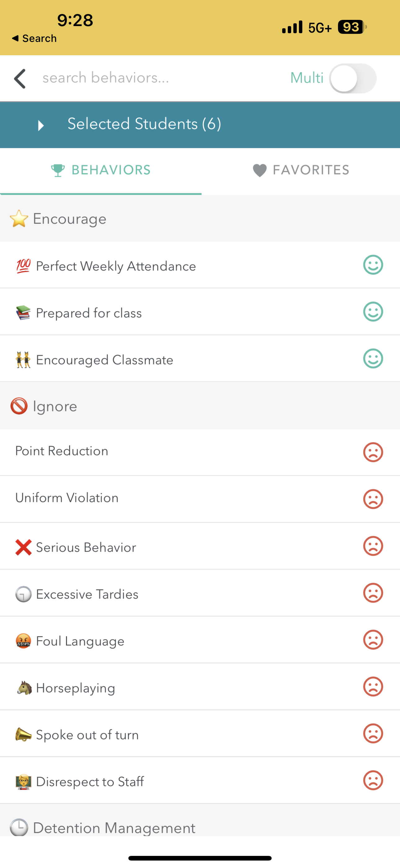Screen dimensions: 400x868
Task: Tap the back arrow icon
Action: click(20, 79)
